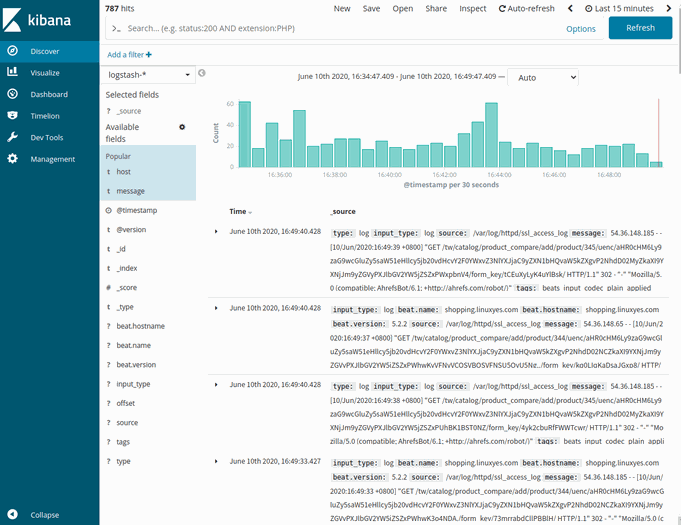
Task: Expand the second log row with beat.name
Action: tap(216, 308)
